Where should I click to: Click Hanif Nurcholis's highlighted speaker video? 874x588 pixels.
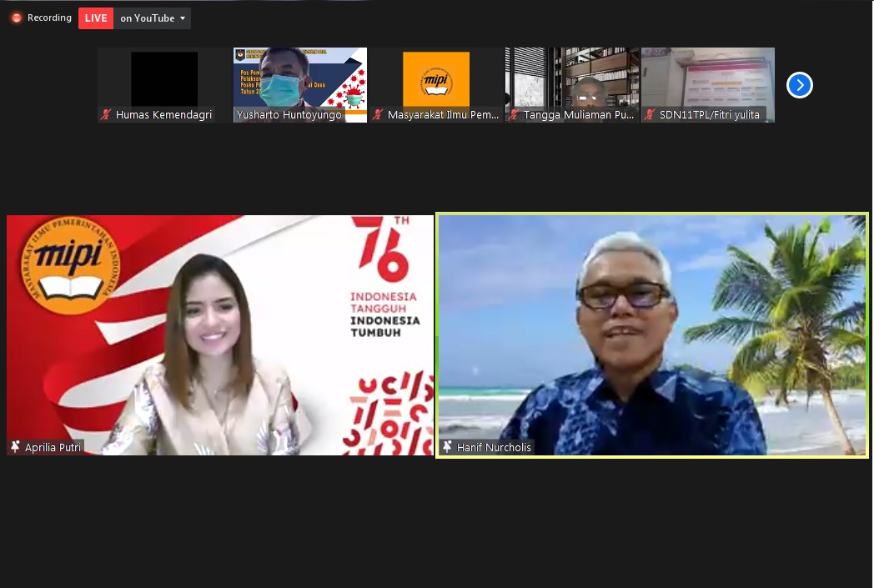(651, 334)
